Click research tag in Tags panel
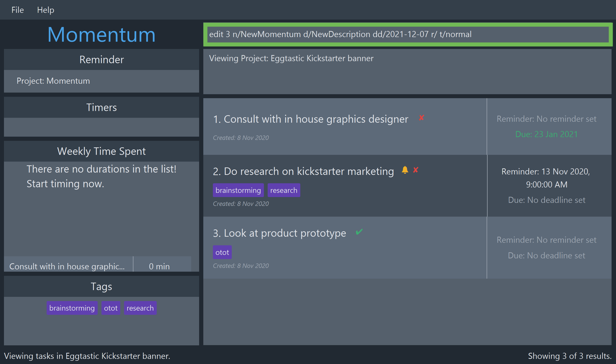 click(140, 308)
